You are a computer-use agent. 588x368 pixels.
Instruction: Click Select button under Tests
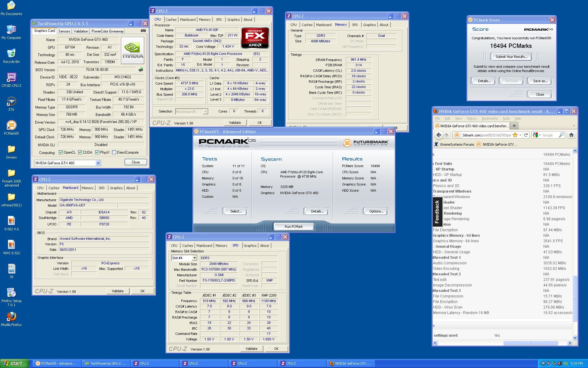coord(236,211)
